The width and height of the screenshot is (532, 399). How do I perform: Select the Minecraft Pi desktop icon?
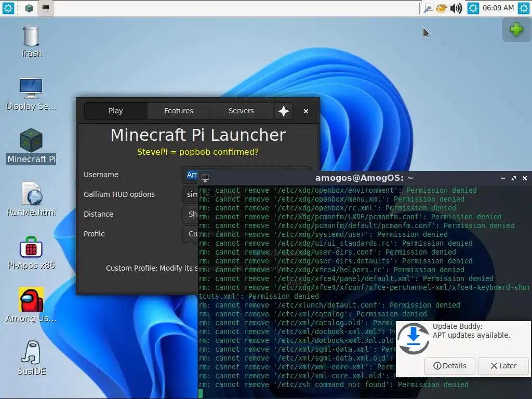[x=31, y=146]
